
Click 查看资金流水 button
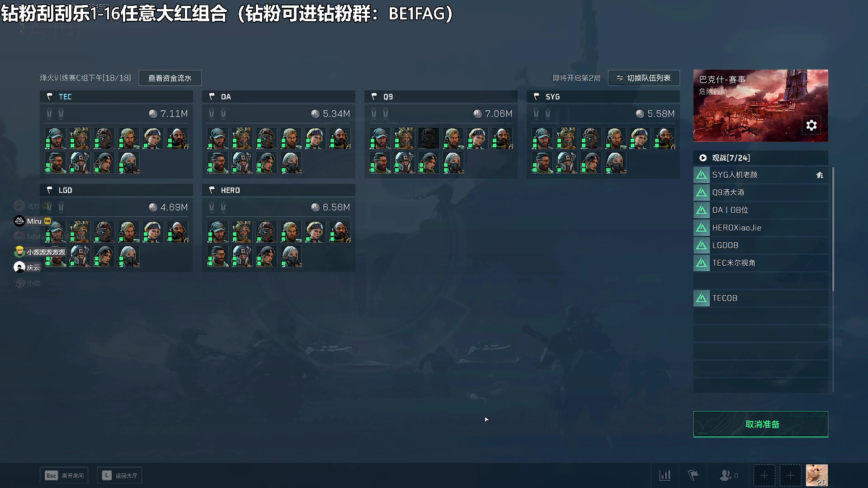pyautogui.click(x=170, y=78)
